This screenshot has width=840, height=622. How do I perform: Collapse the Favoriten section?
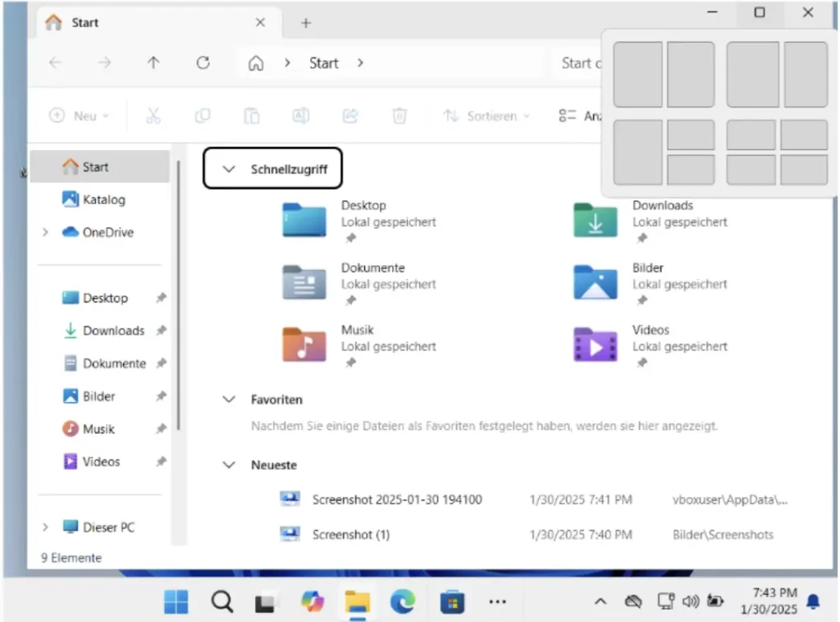[x=230, y=400]
